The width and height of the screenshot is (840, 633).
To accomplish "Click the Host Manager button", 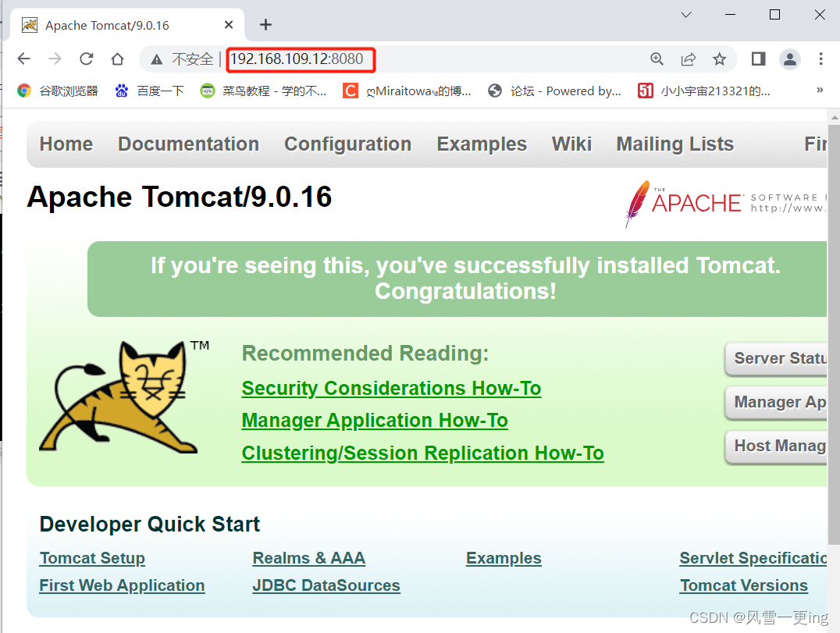I will pyautogui.click(x=776, y=446).
